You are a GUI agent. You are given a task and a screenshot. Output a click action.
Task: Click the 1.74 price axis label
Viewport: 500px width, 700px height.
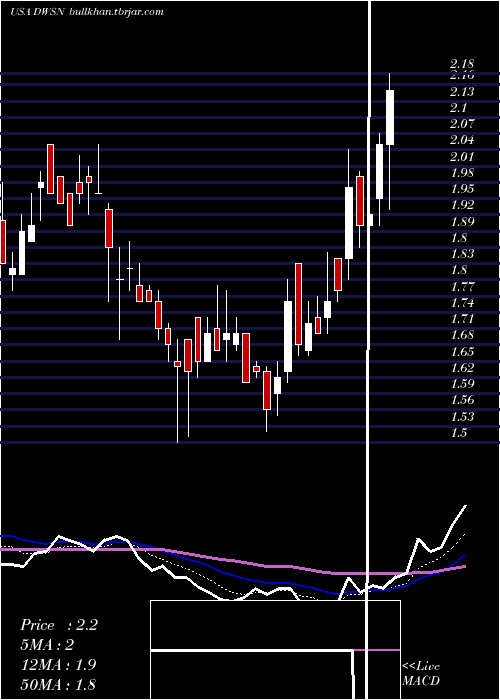tap(462, 303)
